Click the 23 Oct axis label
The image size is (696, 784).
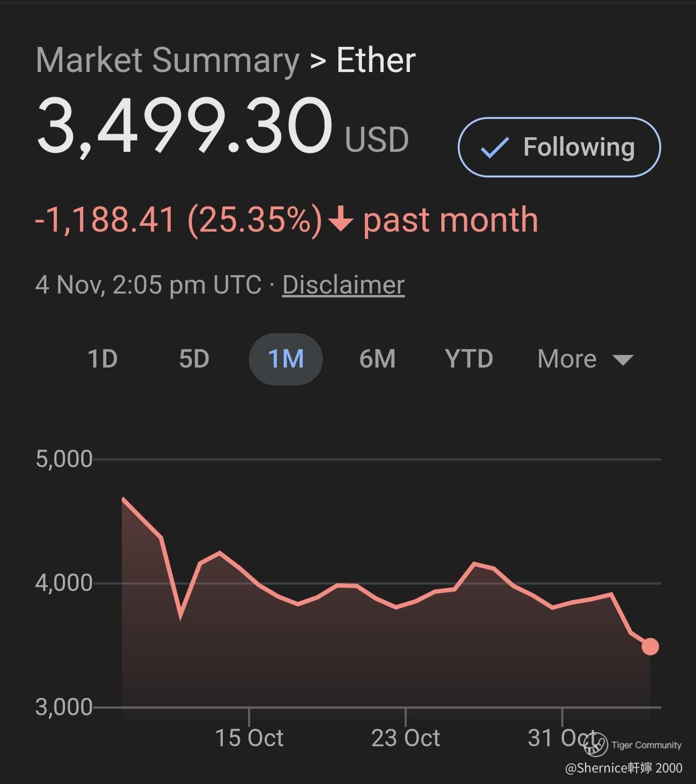(x=406, y=738)
